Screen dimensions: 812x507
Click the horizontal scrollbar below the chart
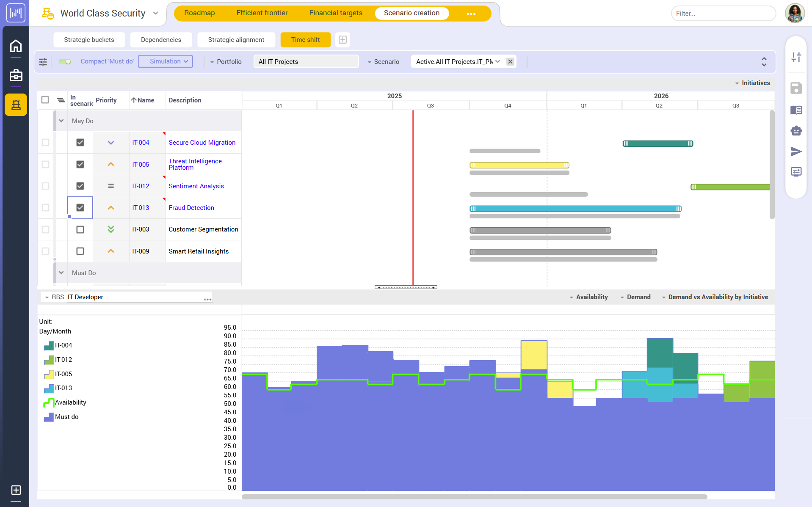point(474,497)
